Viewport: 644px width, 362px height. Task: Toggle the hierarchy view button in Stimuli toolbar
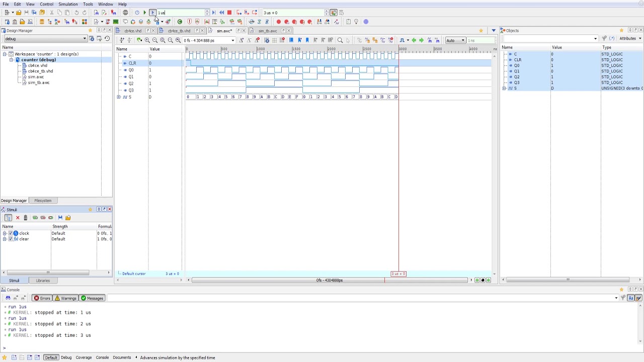point(8,218)
